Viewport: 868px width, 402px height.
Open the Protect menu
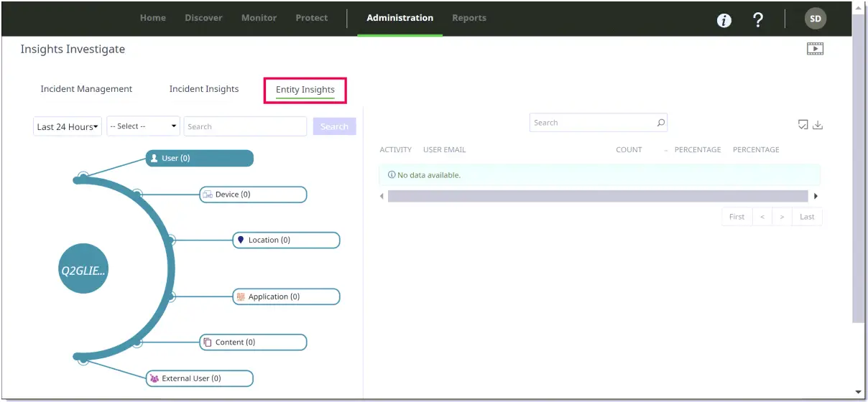pos(312,18)
